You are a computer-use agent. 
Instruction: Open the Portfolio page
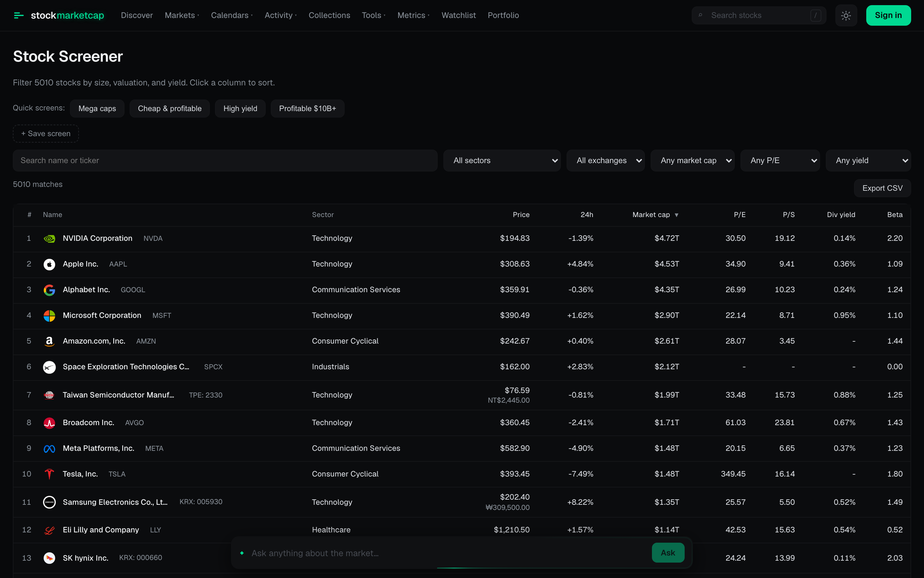(x=503, y=15)
